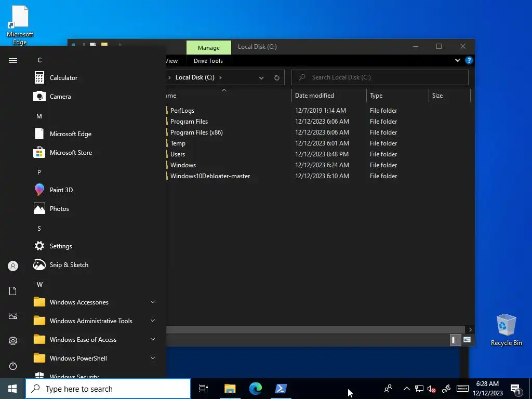
Task: Open Calculator from Start menu
Action: 63,78
